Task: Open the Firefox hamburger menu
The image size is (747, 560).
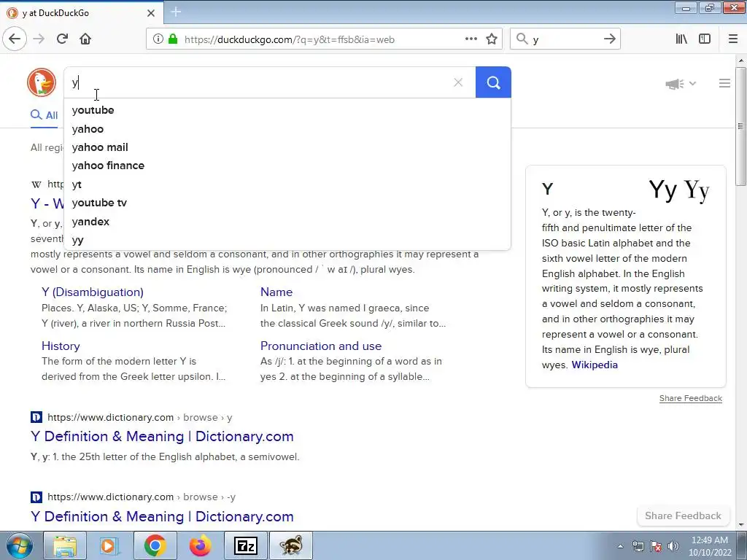Action: point(733,39)
